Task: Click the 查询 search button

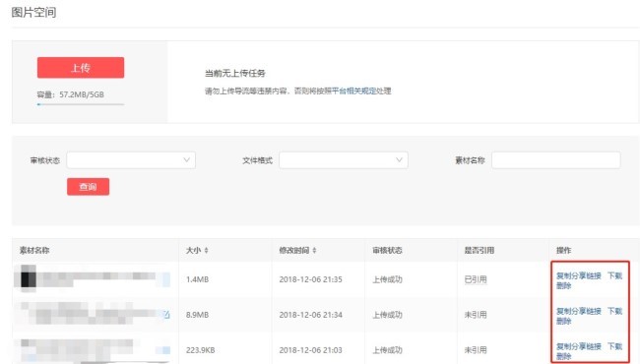Action: point(89,187)
